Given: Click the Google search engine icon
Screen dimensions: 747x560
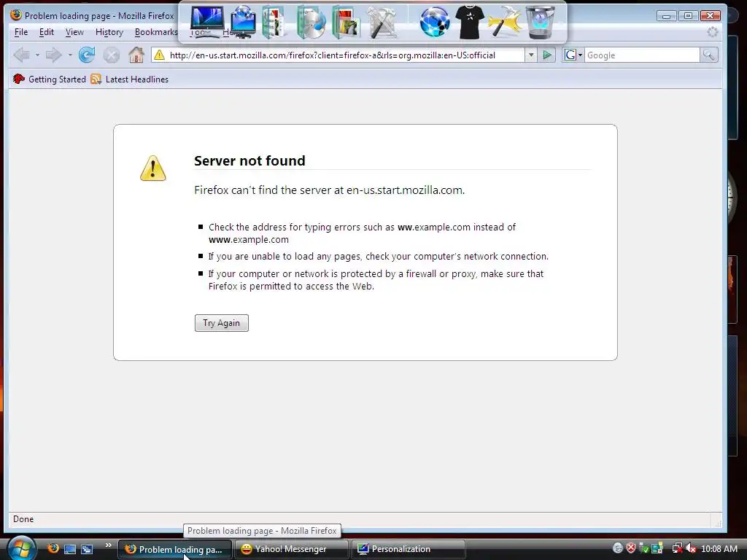Looking at the screenshot, I should click(570, 55).
